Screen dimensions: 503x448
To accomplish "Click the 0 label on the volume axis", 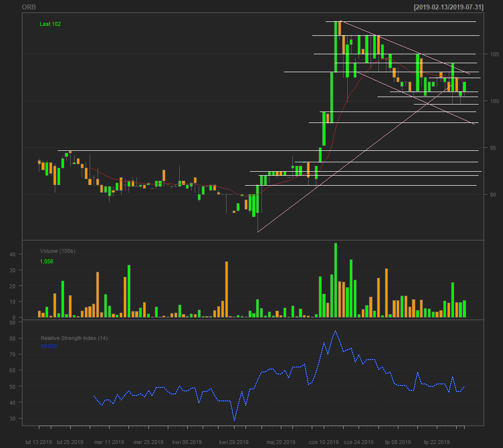I will 14,318.
